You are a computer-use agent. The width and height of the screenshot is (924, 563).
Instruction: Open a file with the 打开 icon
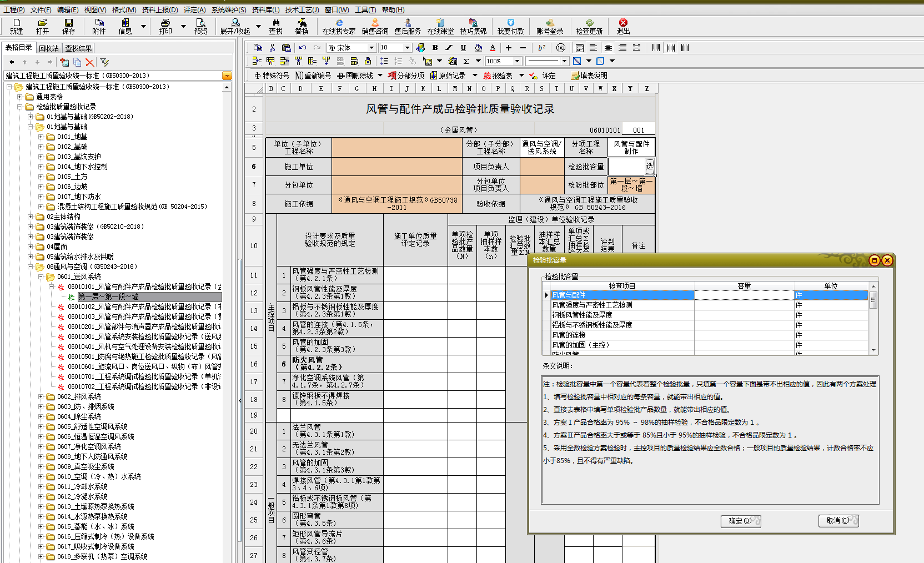[42, 26]
